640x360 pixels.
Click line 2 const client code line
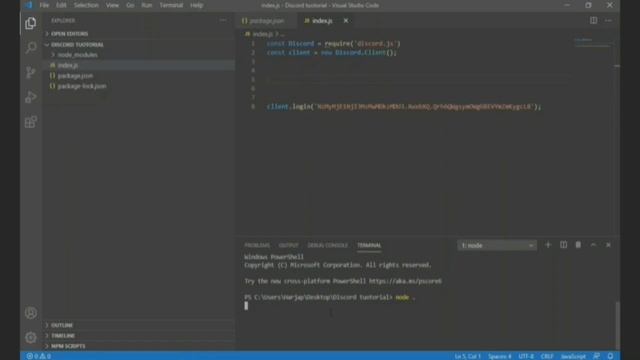click(331, 53)
